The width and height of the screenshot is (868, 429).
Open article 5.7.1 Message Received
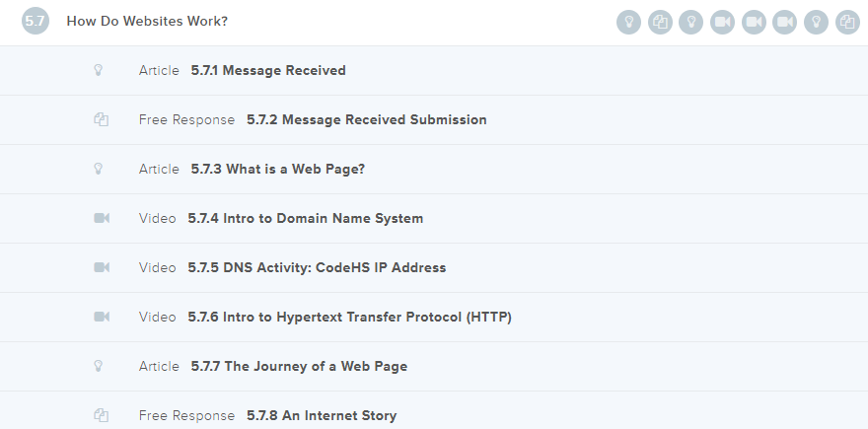(x=267, y=70)
